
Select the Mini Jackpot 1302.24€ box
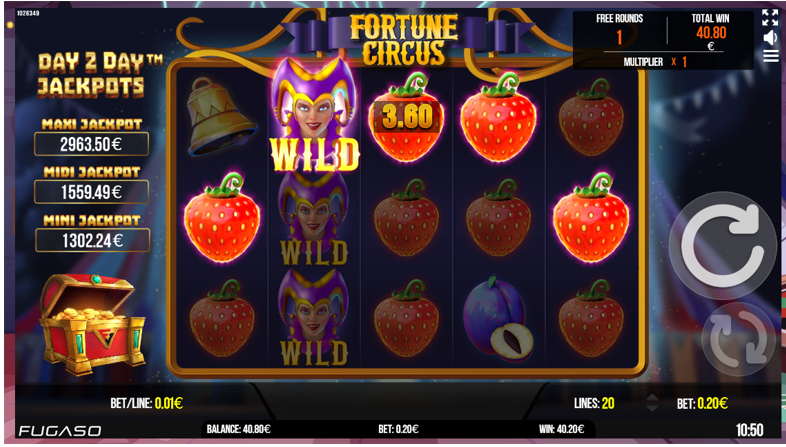pos(92,241)
